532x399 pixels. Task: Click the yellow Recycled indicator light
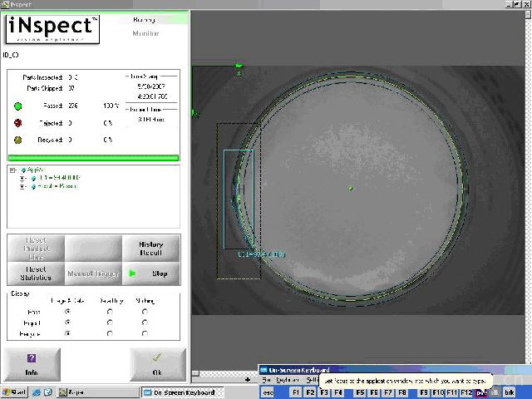(x=17, y=140)
